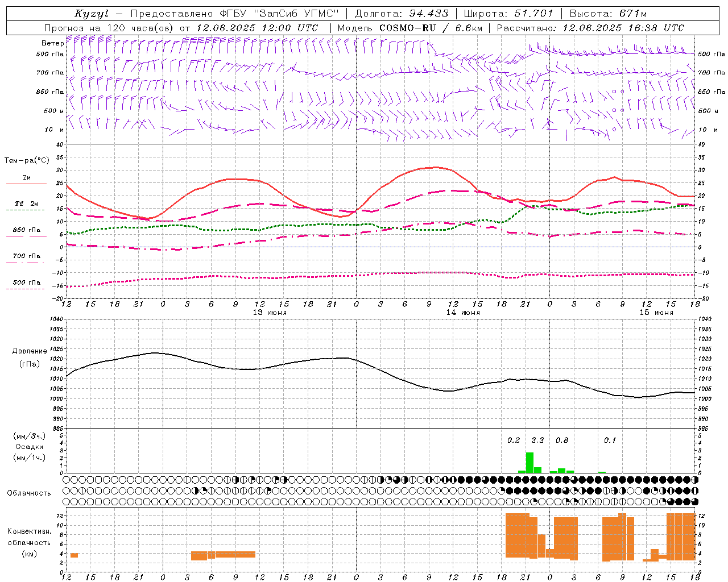728x582 pixels.
Task: Click the "15 июня" date label
Action: [x=656, y=313]
